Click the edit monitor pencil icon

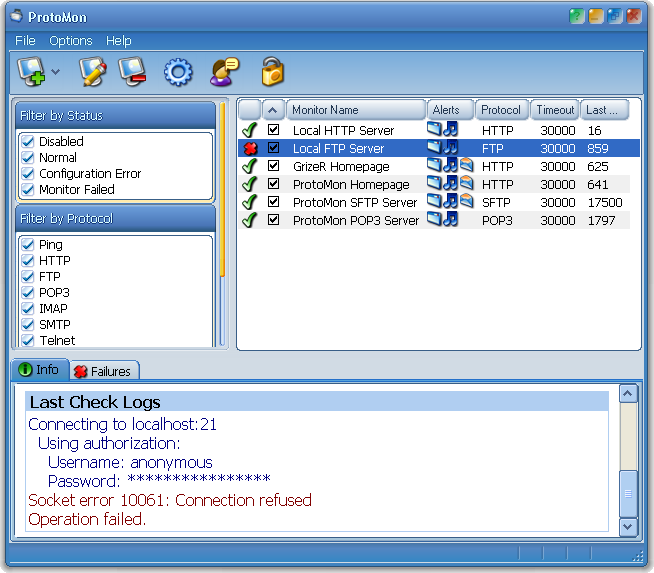(x=93, y=72)
